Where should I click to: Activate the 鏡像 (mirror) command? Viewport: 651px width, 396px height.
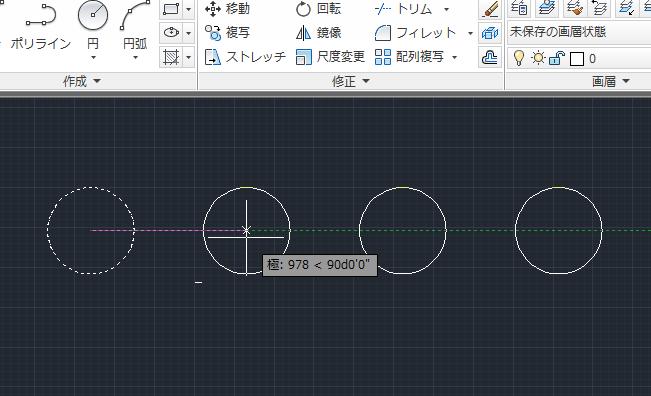point(318,32)
